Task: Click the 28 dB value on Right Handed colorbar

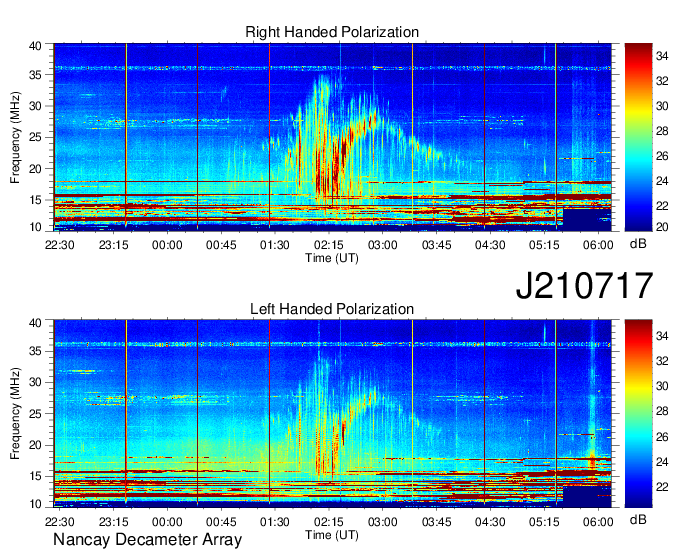Action: 662,131
